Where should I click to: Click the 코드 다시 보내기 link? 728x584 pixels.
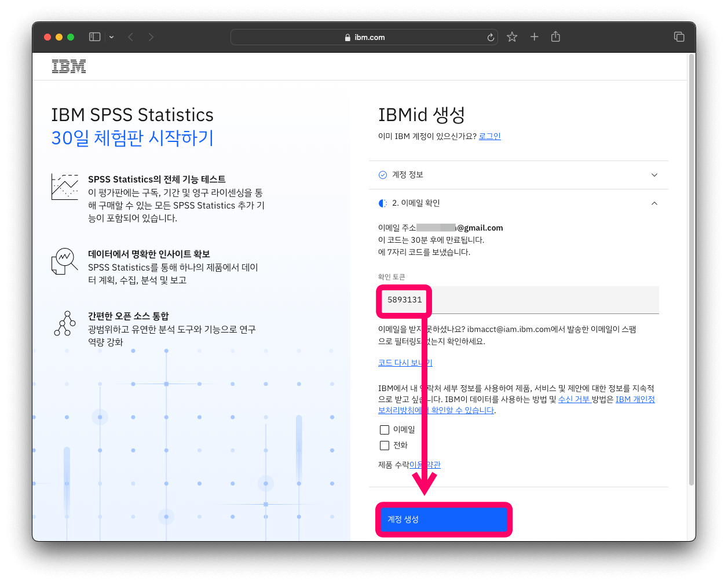pyautogui.click(x=405, y=363)
